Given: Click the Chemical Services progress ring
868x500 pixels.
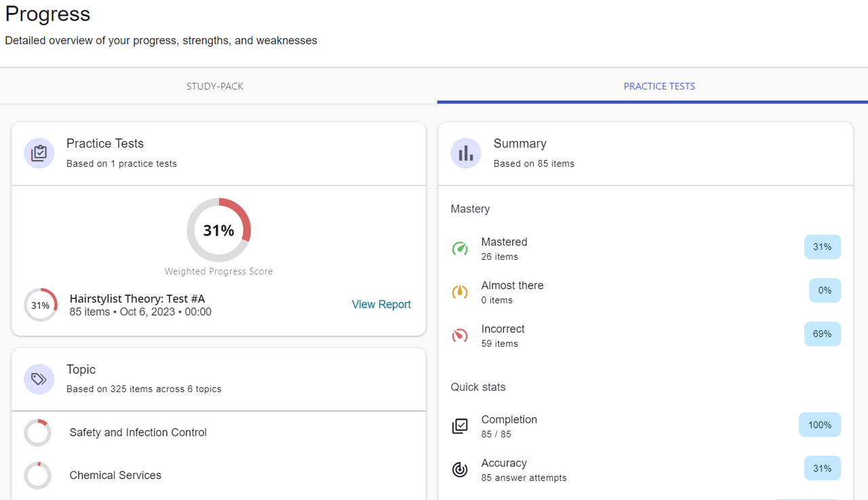Looking at the screenshot, I should (38, 476).
